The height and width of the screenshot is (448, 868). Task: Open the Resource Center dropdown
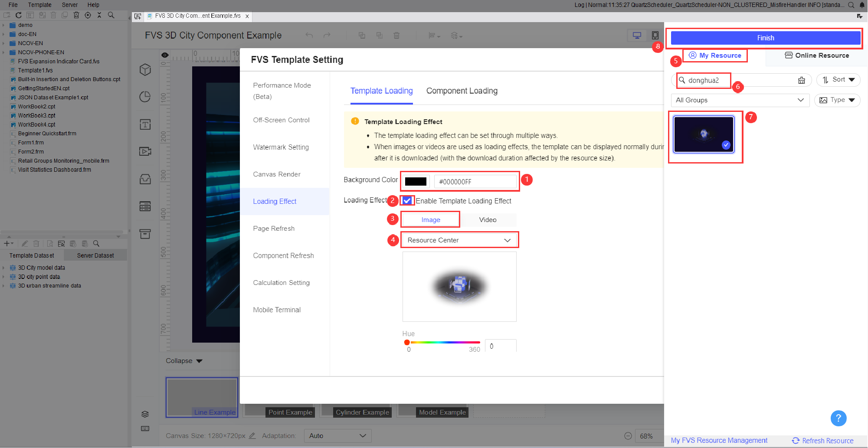459,240
